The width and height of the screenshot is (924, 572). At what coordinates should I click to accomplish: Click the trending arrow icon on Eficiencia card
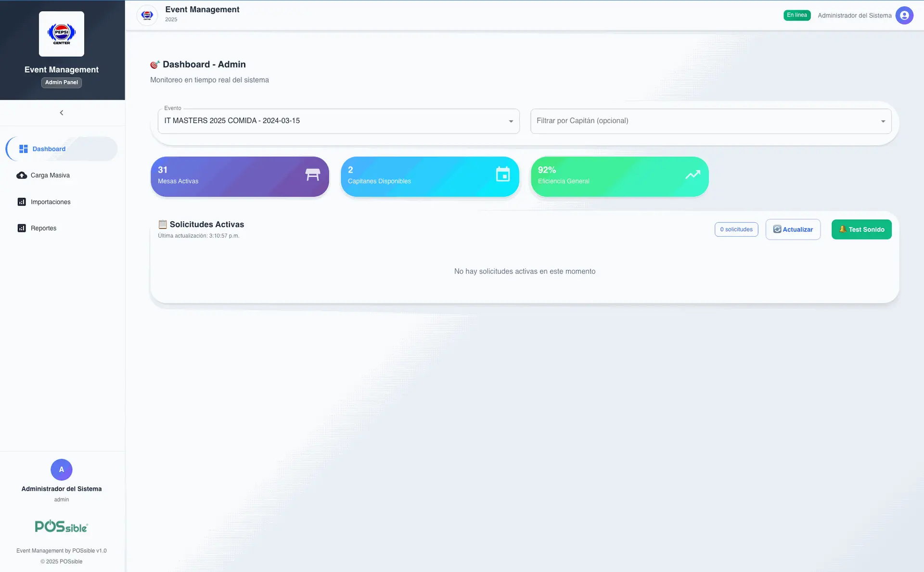tap(693, 175)
